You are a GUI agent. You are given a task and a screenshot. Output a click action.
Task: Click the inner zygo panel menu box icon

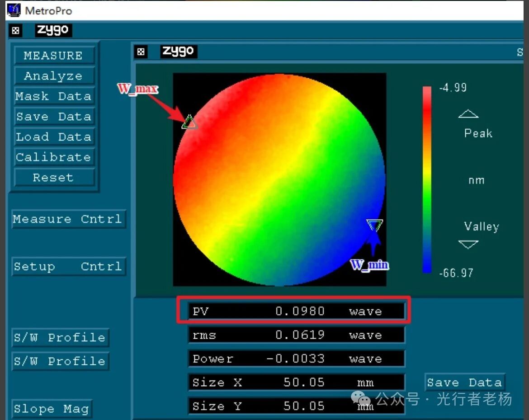pyautogui.click(x=142, y=52)
